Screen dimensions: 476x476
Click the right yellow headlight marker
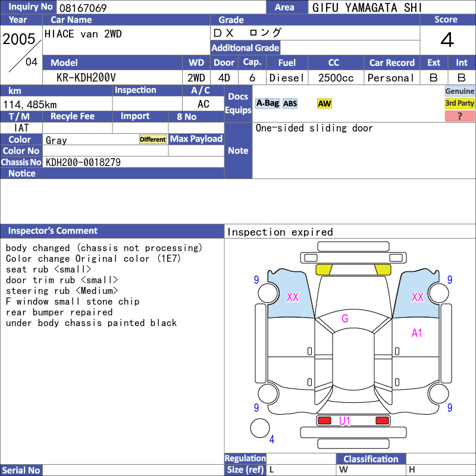point(383,270)
